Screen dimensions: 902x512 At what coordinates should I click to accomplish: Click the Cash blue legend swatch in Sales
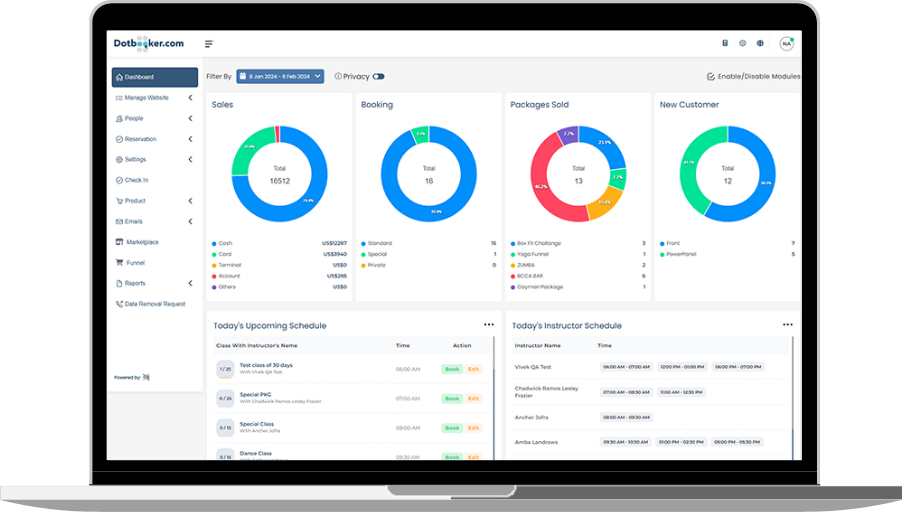pyautogui.click(x=213, y=243)
